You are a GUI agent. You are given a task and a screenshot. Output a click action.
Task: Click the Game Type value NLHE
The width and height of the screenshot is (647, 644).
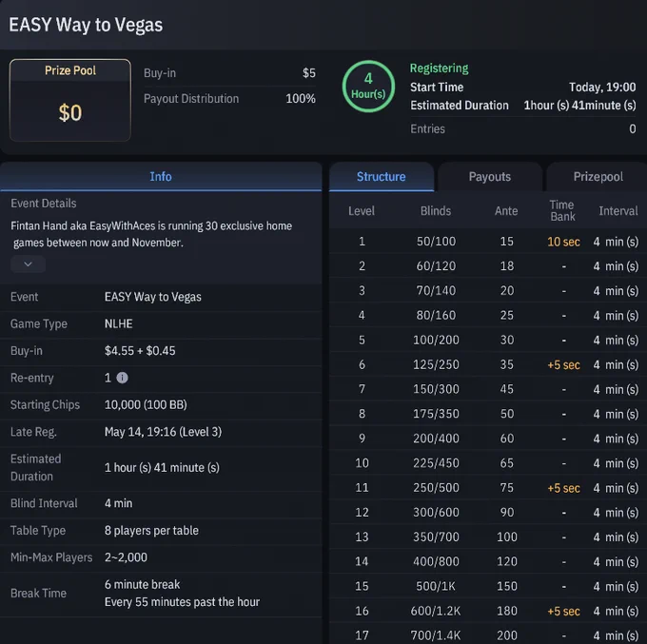[x=118, y=323]
